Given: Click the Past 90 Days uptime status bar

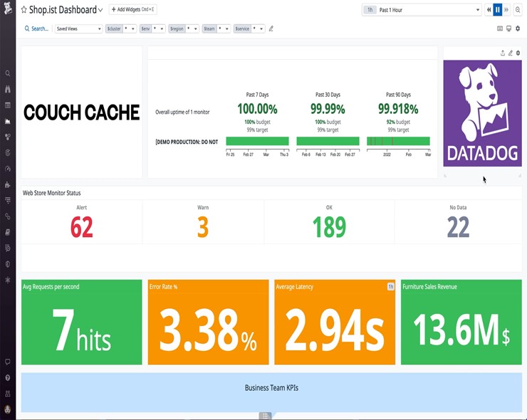Looking at the screenshot, I should point(398,141).
